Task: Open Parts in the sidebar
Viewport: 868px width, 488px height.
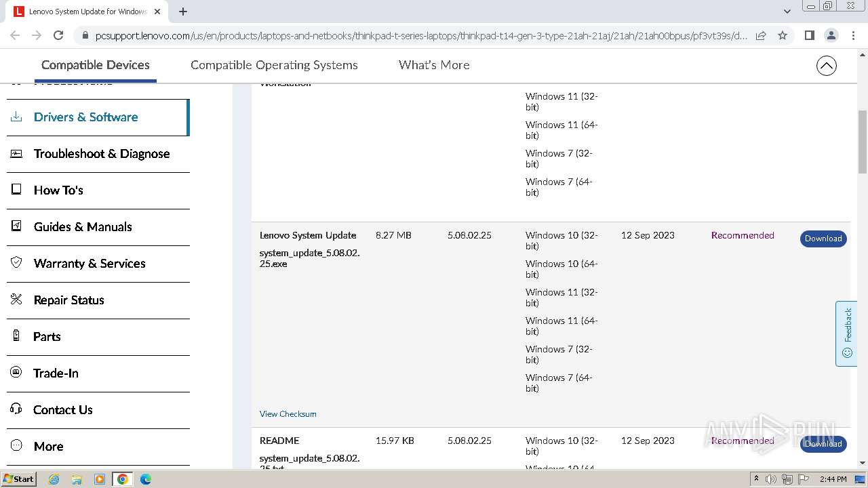Action: [98, 337]
